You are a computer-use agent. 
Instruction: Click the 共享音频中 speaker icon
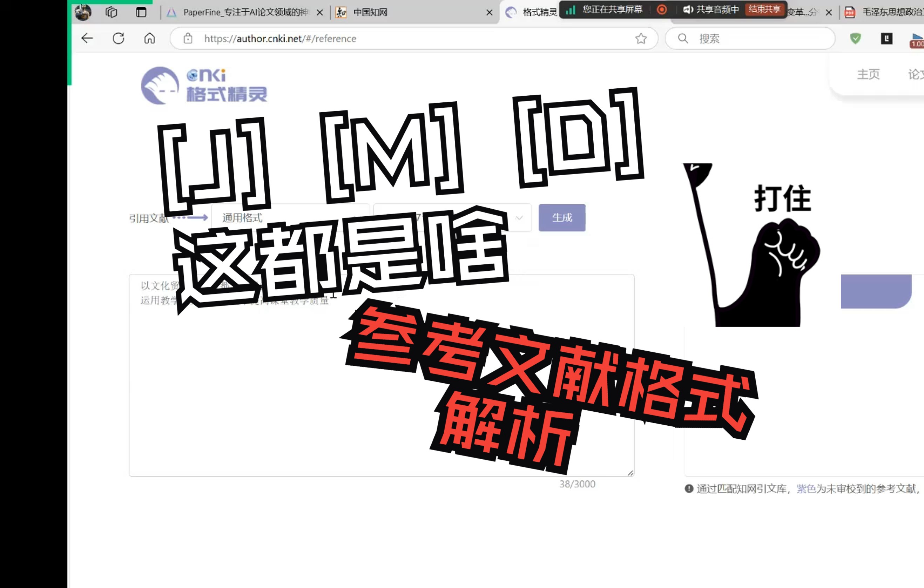[x=688, y=9]
